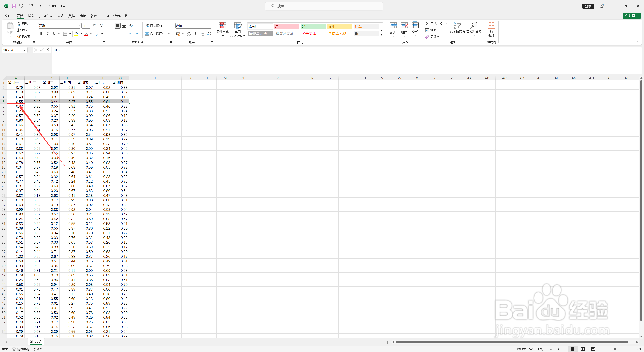The width and height of the screenshot is (644, 352).
Task: Select column H header
Action: click(138, 78)
